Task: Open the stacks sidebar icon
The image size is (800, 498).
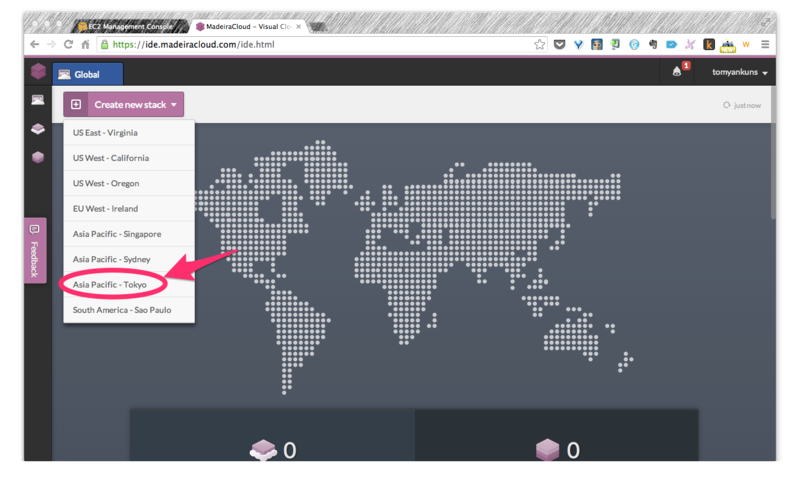Action: [38, 129]
